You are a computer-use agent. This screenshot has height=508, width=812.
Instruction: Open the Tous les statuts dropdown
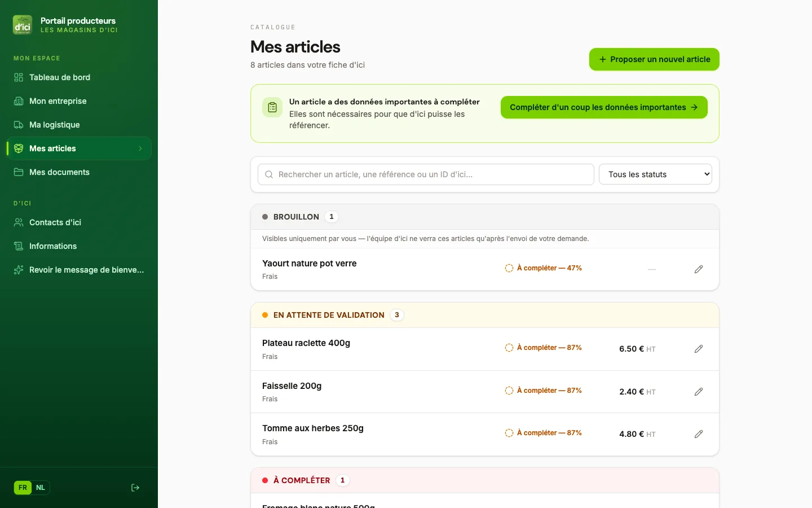(x=655, y=174)
